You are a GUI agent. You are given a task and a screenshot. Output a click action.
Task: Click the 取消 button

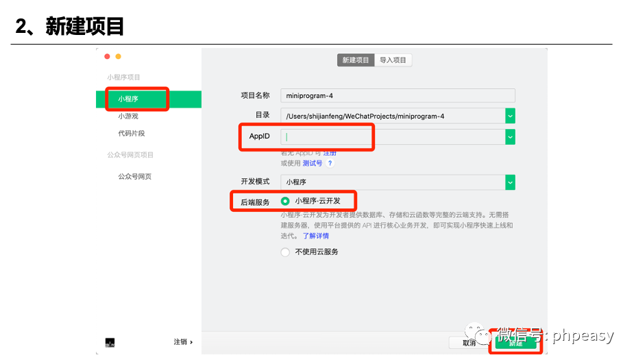tap(469, 343)
